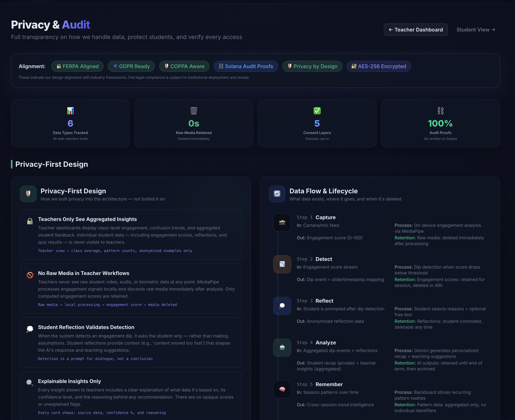Click the robot icon for Step 4 Analyze
The image size is (515, 420).
click(282, 348)
